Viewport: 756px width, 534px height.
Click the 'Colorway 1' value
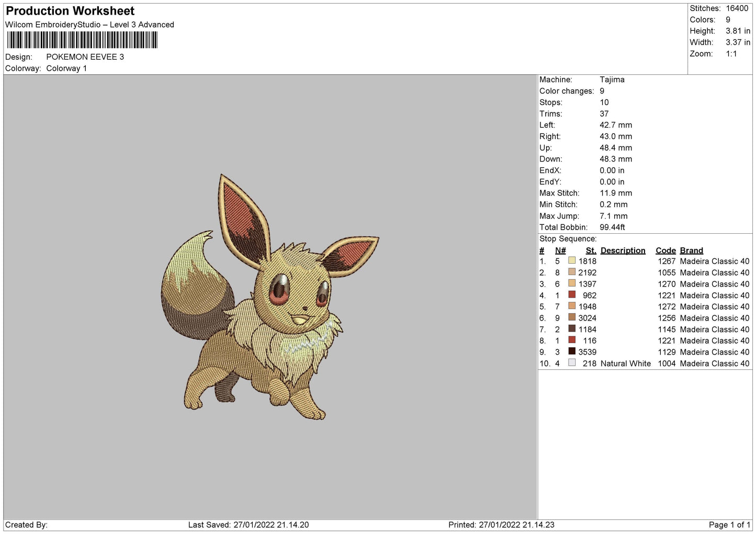[66, 69]
